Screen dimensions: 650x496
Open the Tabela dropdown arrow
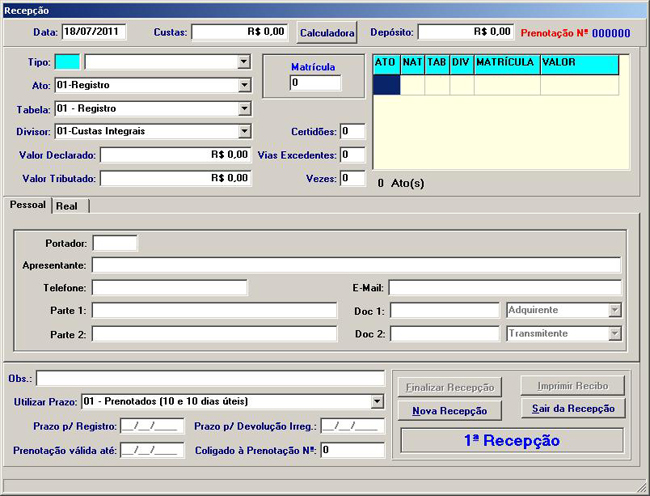click(x=244, y=109)
